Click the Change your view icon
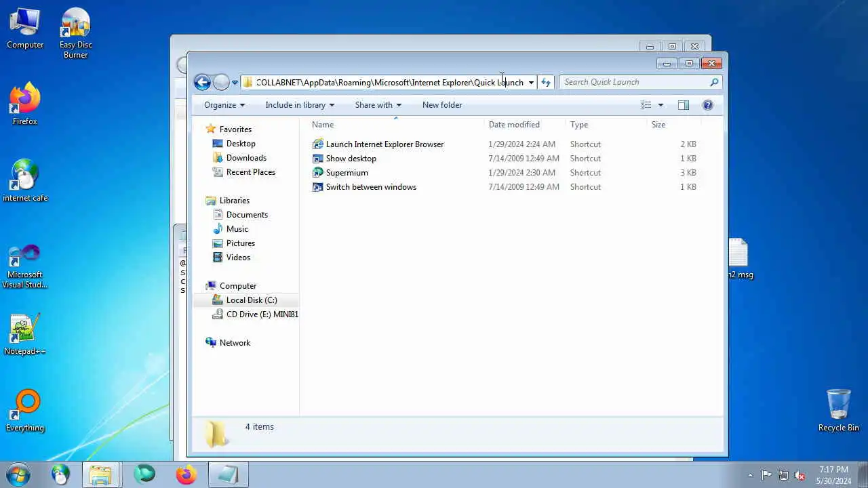 pos(646,105)
